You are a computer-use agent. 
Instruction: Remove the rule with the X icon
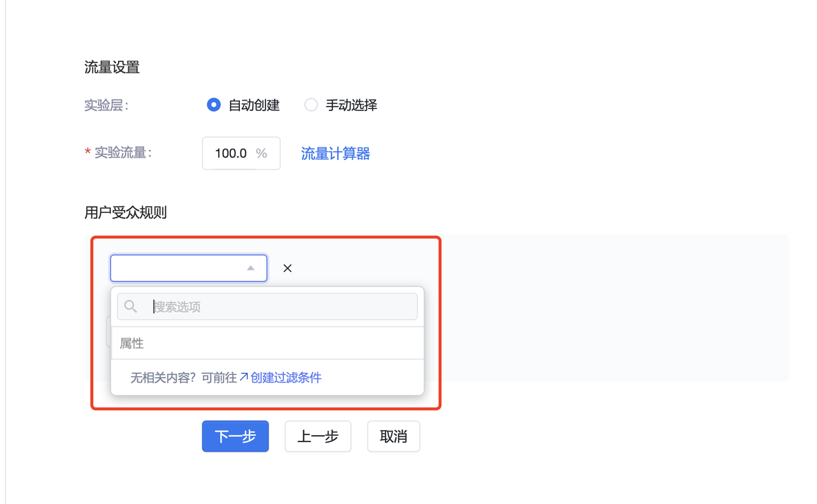287,268
